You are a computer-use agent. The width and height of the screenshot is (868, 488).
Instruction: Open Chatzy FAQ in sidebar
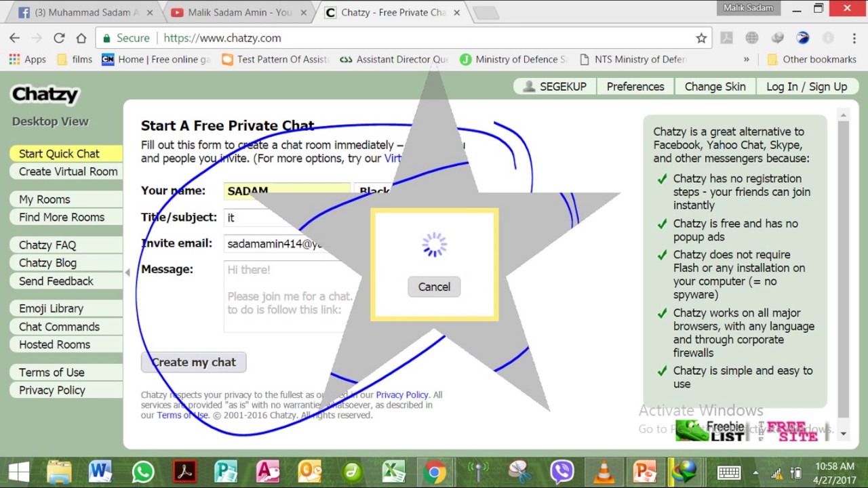pyautogui.click(x=66, y=245)
